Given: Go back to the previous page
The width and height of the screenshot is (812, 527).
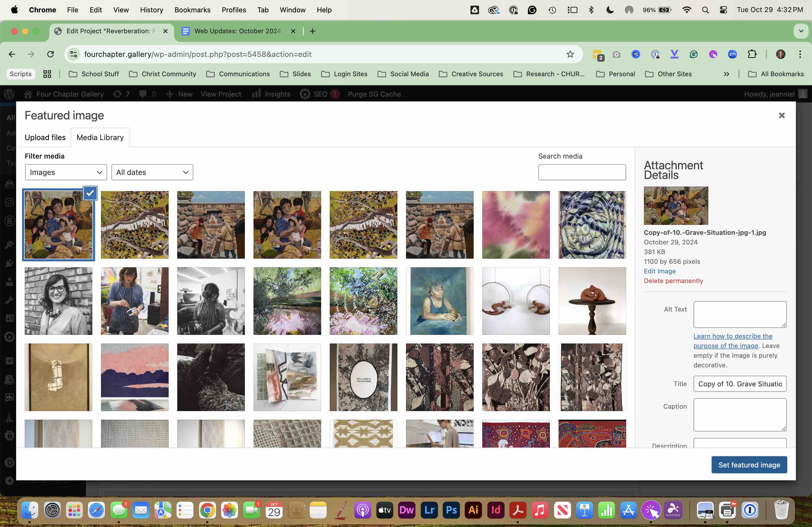Looking at the screenshot, I should click(x=12, y=54).
